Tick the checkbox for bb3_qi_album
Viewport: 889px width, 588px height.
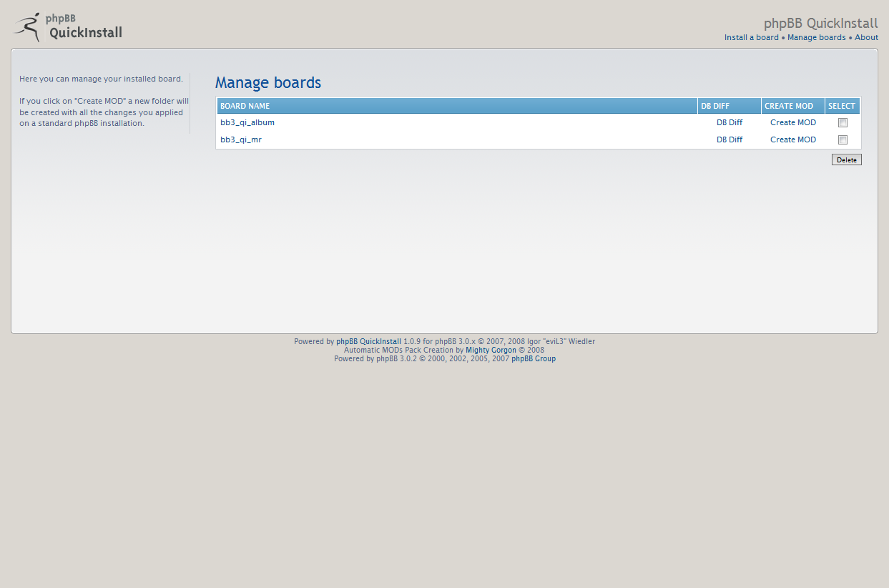[x=843, y=122]
